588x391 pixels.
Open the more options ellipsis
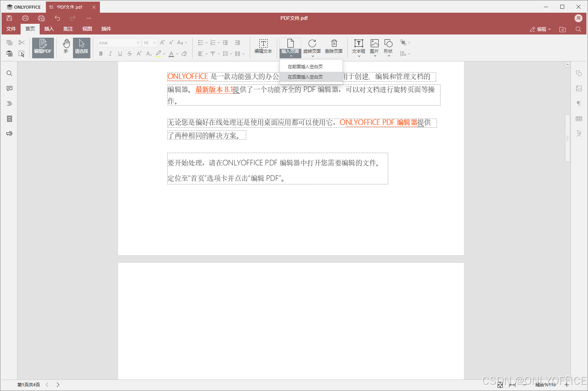(89, 18)
